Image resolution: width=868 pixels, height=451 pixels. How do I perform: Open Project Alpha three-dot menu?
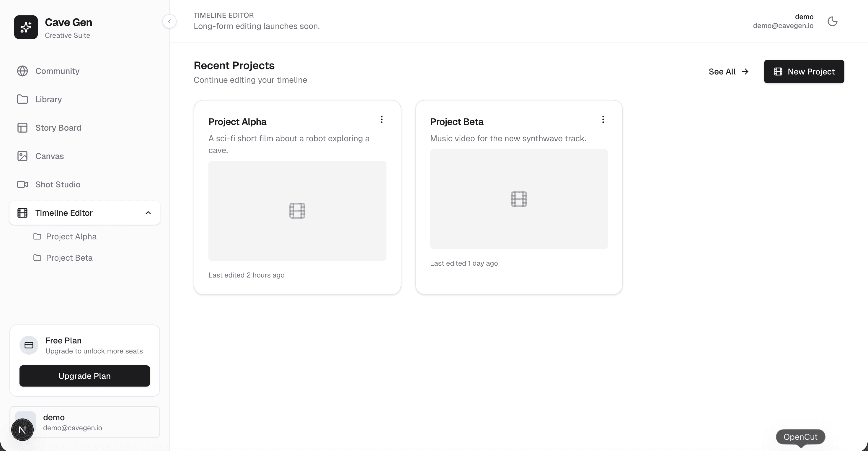point(381,119)
